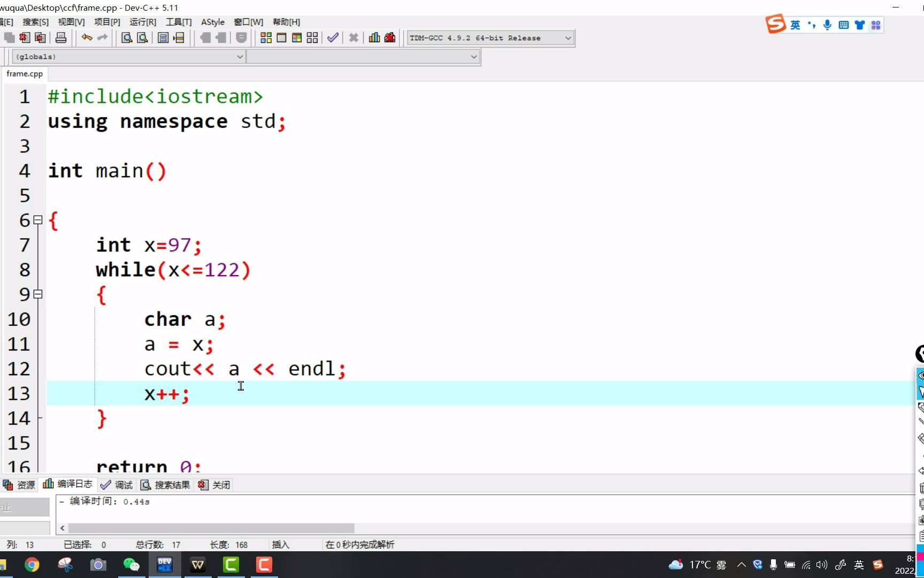Open the AStyle menu
This screenshot has height=578, width=924.
[x=213, y=22]
